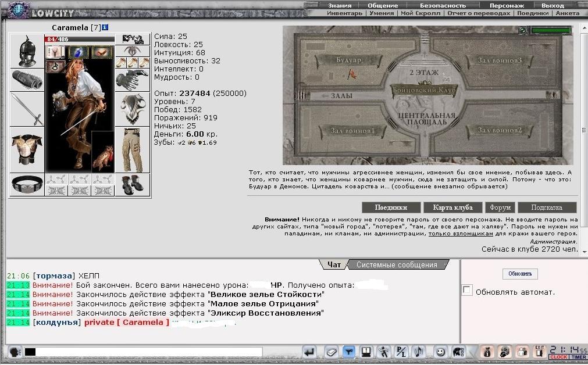Click the exclamation monitor icon
The width and height of the screenshot is (588, 365).
[366, 352]
